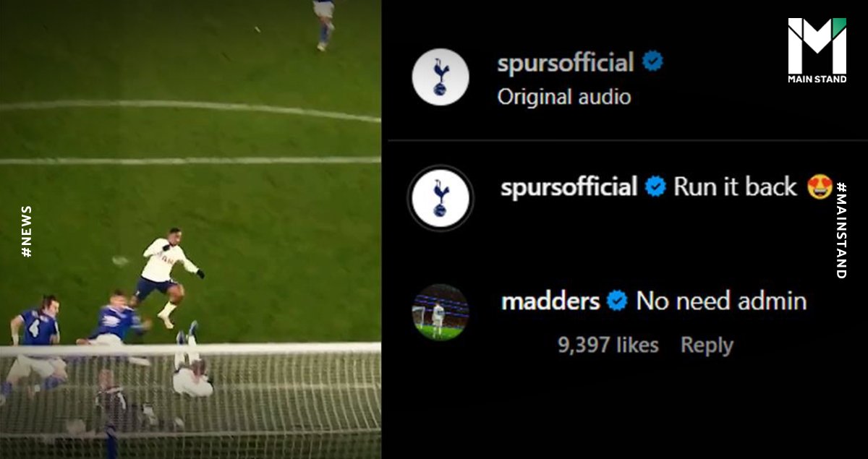Click the MAIN STAND text under logo

coord(817,79)
